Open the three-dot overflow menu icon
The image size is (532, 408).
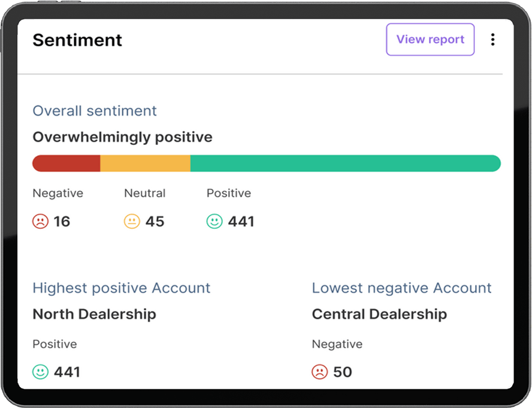(x=492, y=40)
